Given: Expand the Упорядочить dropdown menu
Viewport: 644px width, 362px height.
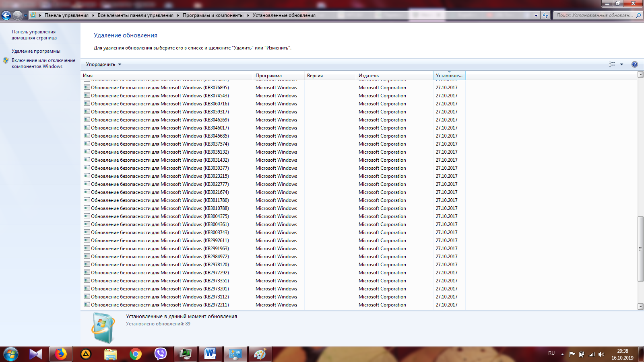Looking at the screenshot, I should (x=103, y=64).
